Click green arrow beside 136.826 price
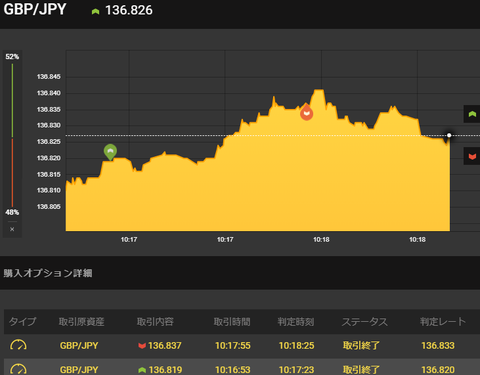Image resolution: width=480 pixels, height=375 pixels. pyautogui.click(x=96, y=12)
